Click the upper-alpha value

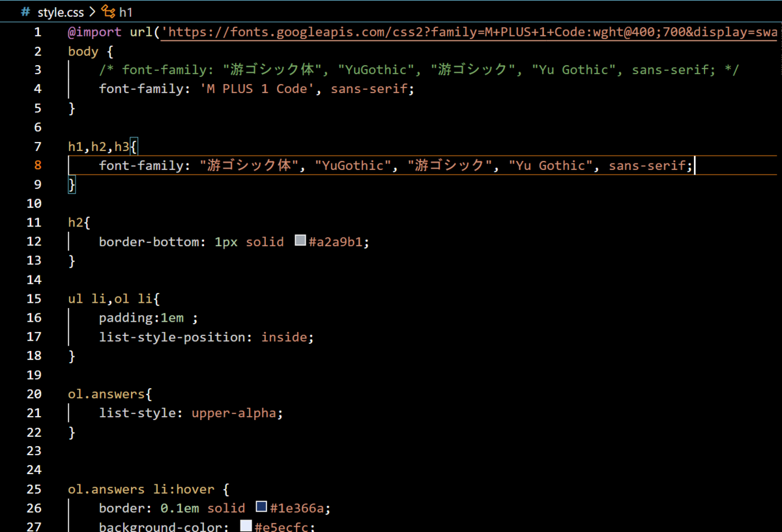point(234,413)
